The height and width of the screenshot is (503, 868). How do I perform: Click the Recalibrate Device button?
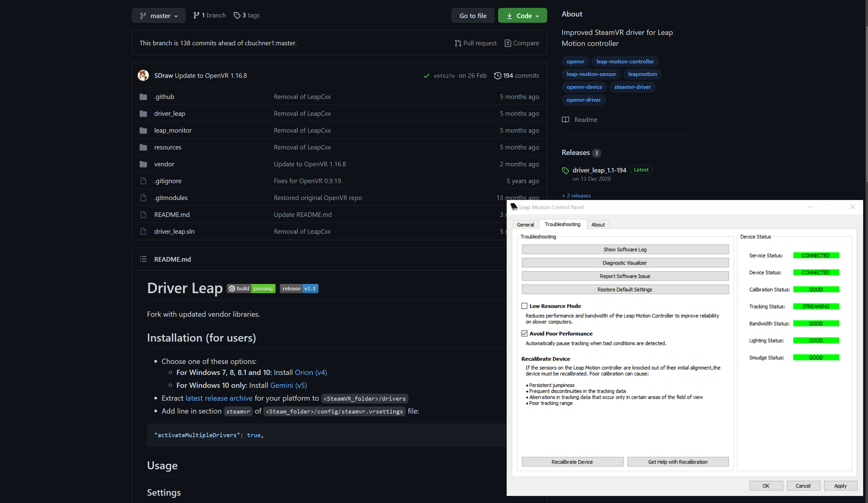[572, 462]
